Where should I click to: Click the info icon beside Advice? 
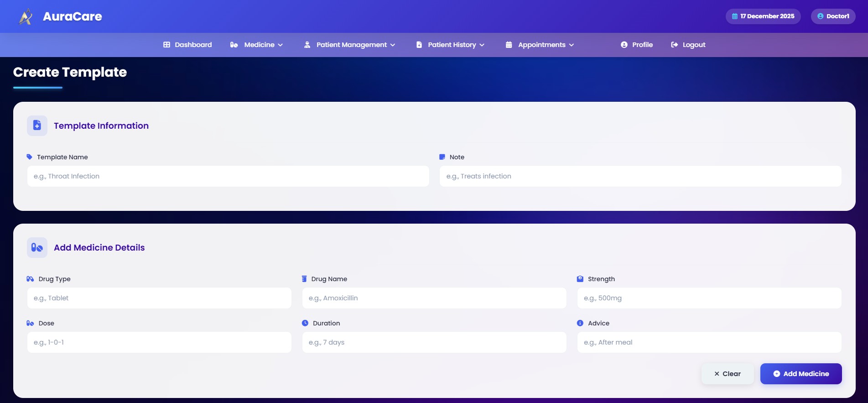(580, 323)
